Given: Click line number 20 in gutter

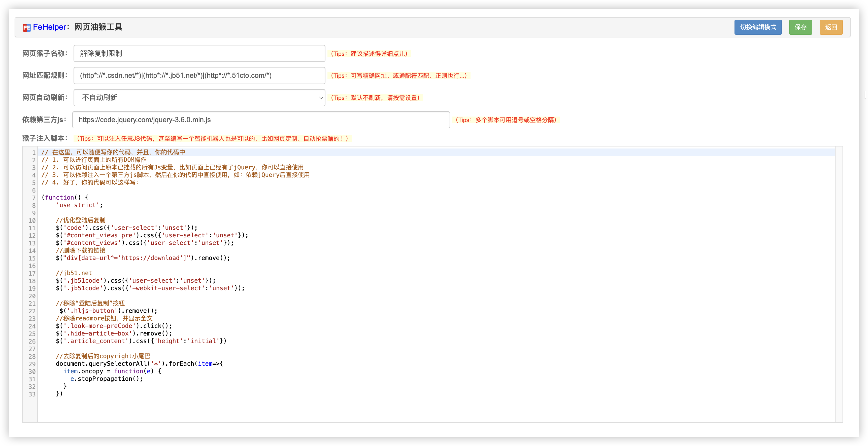Looking at the screenshot, I should (32, 296).
